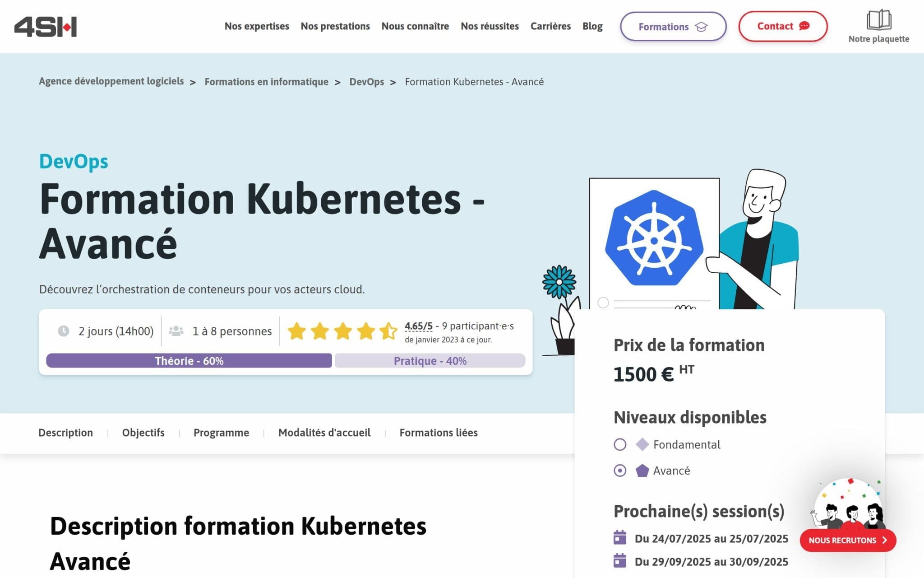Click the '1500 €' price text

(644, 374)
